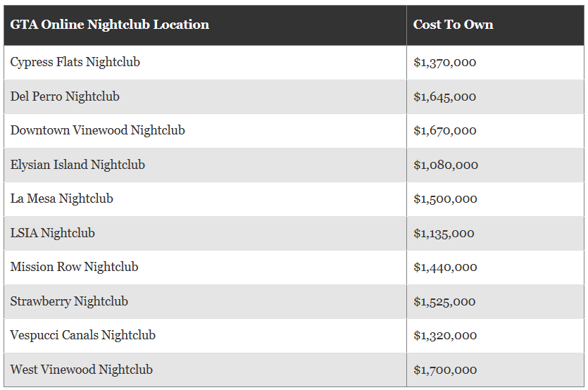Select the $1,645,000 cost value

pos(445,97)
